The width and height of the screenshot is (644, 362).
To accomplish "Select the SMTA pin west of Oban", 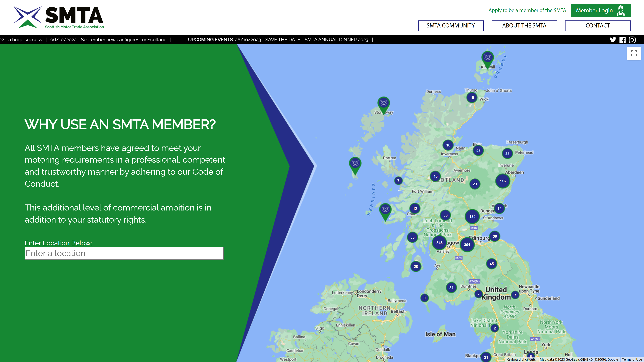I will tap(385, 212).
